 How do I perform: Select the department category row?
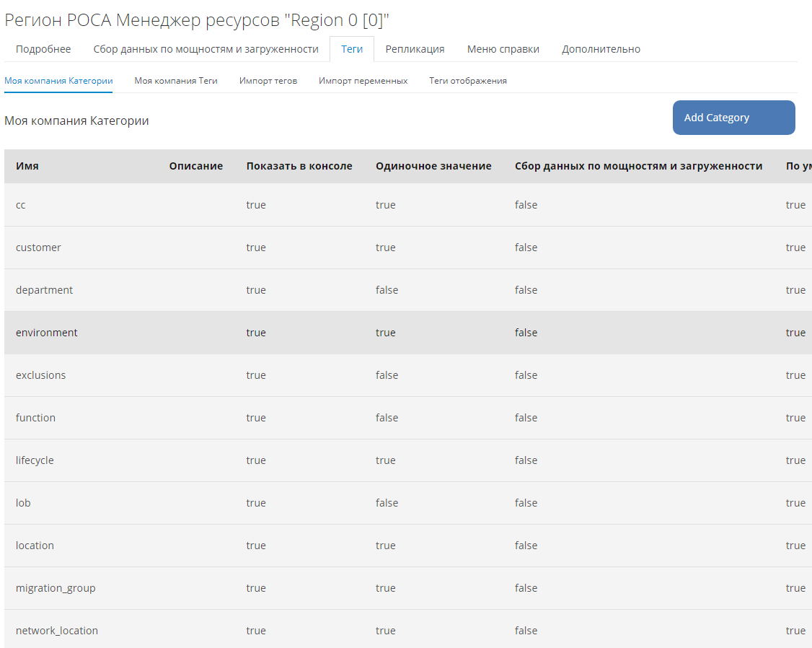[x=44, y=290]
